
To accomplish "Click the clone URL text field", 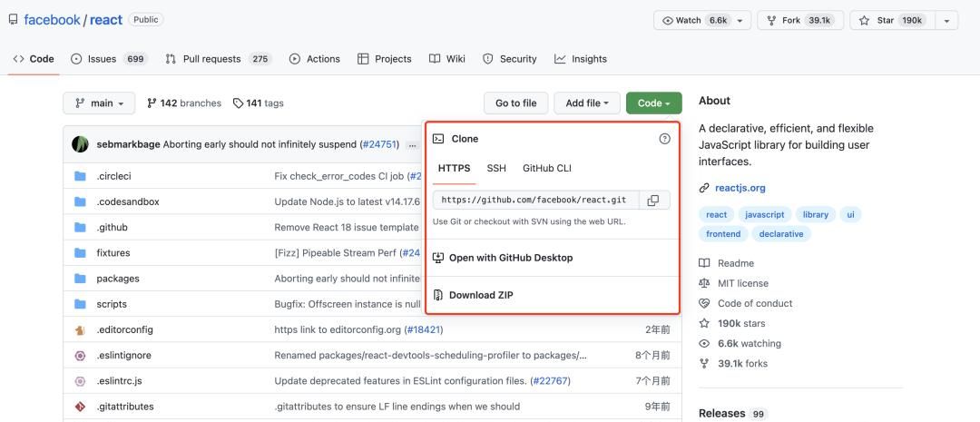I will 535,201.
